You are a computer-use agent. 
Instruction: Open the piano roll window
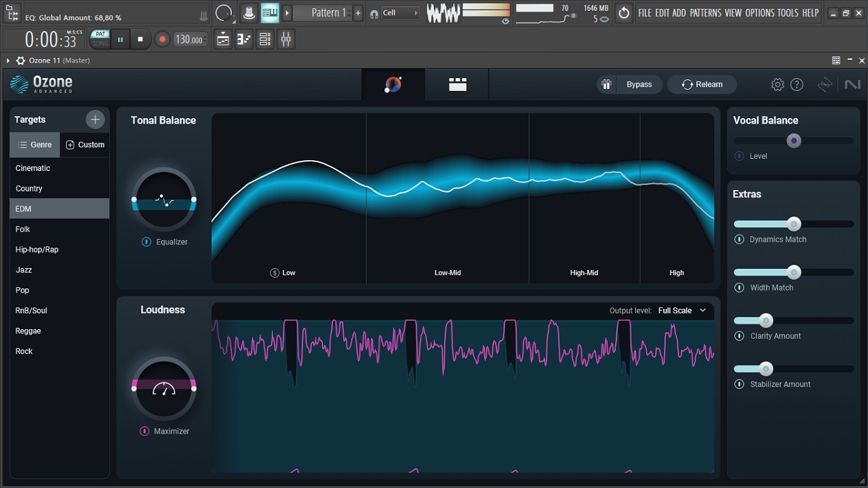(244, 40)
